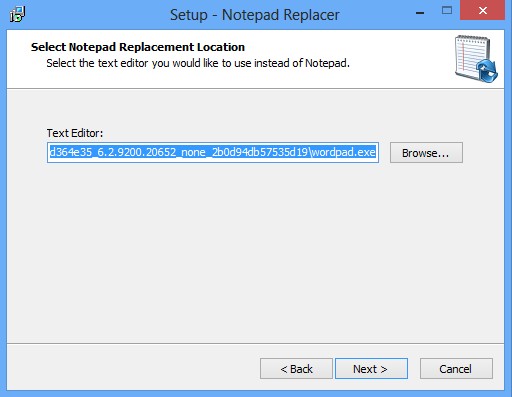Click the Browse... button

coord(426,153)
